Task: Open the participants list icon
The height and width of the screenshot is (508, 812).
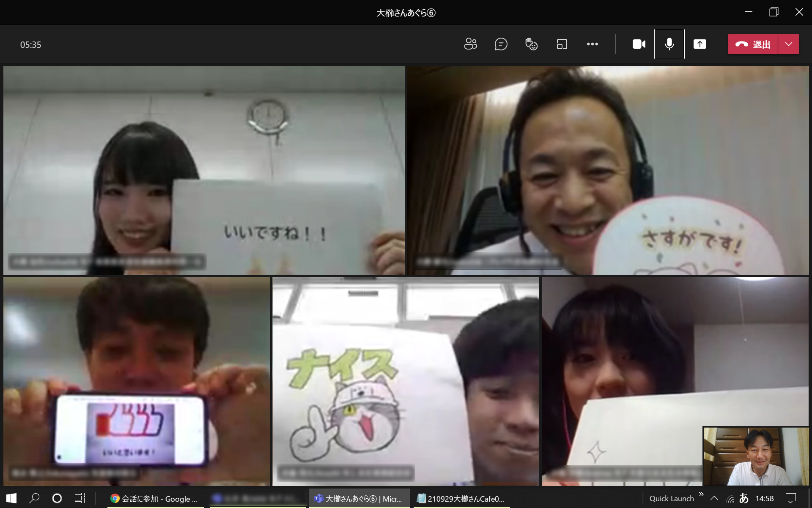Action: pos(470,44)
